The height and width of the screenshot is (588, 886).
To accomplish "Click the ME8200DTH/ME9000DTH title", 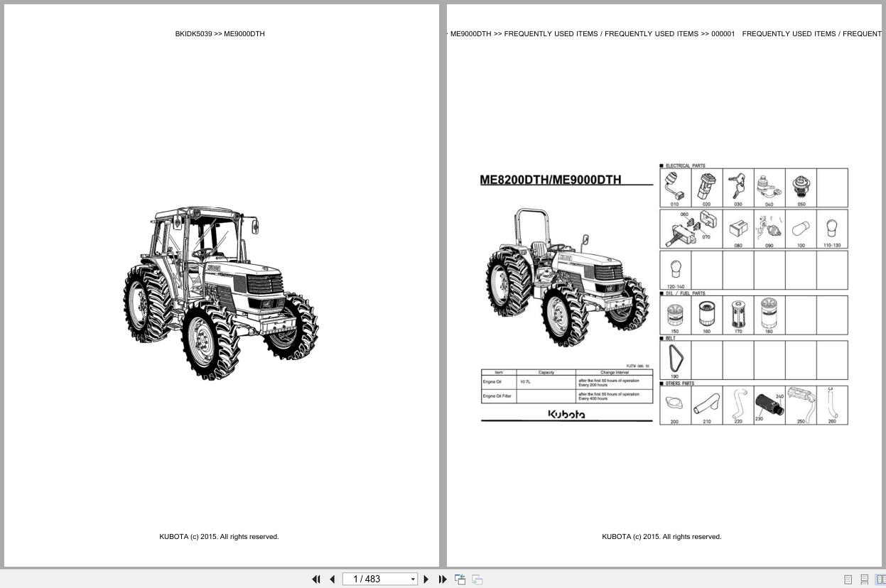I will (x=551, y=180).
